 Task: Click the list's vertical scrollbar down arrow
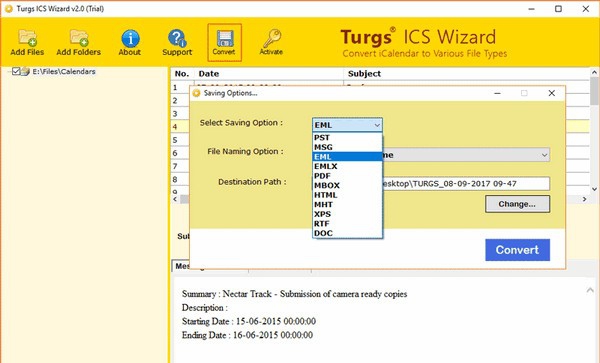[x=594, y=189]
